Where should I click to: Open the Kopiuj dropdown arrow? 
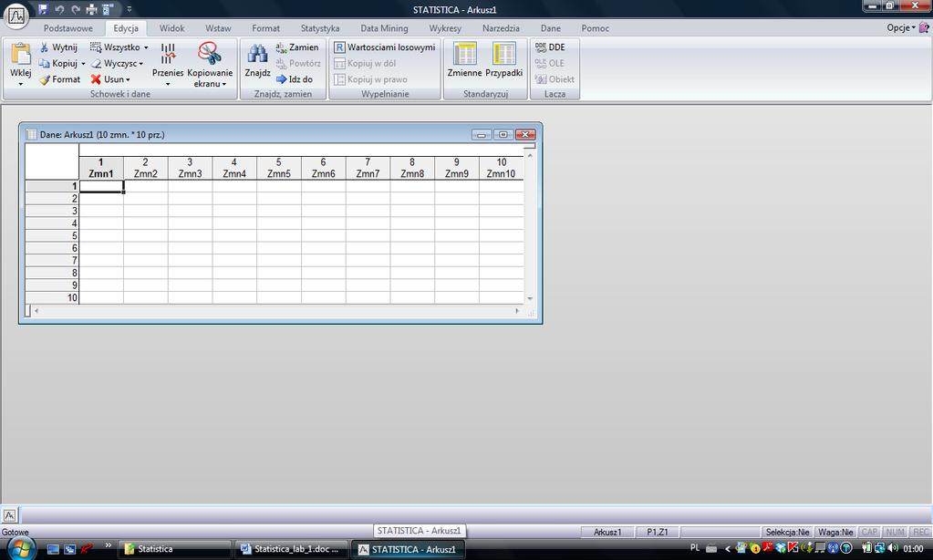click(83, 64)
